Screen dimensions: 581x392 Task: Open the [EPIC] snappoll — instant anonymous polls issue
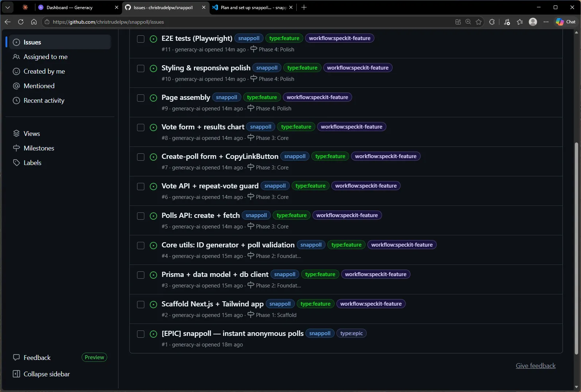[233, 333]
